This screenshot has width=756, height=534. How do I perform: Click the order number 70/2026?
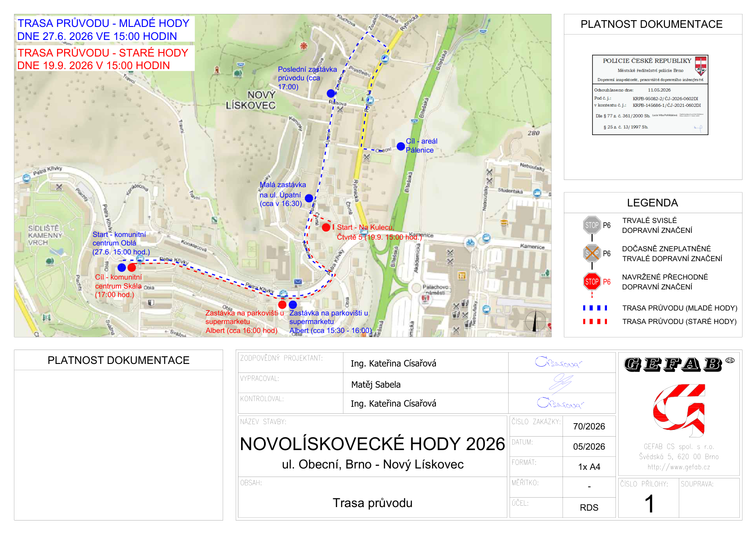[x=589, y=426]
